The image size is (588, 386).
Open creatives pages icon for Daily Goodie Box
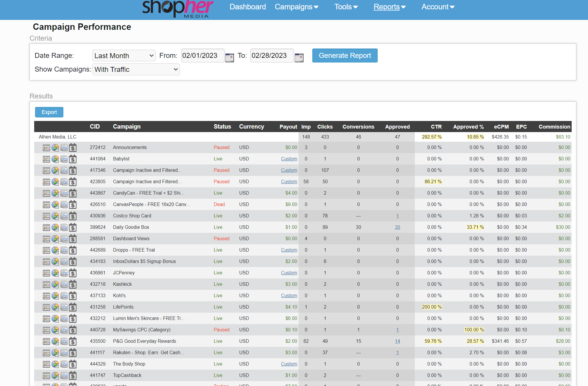click(x=64, y=227)
